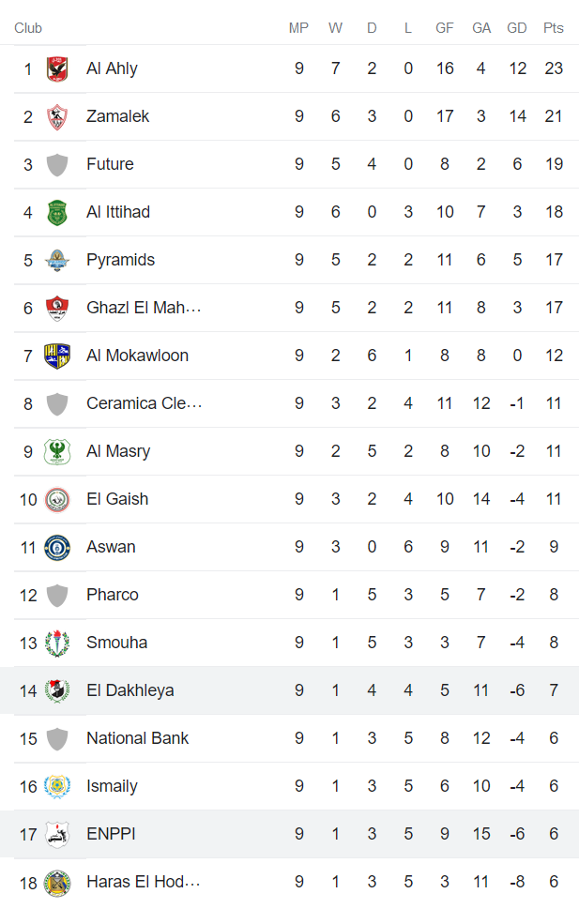The width and height of the screenshot is (579, 924).
Task: Click the Smouha flower crest
Action: click(56, 642)
